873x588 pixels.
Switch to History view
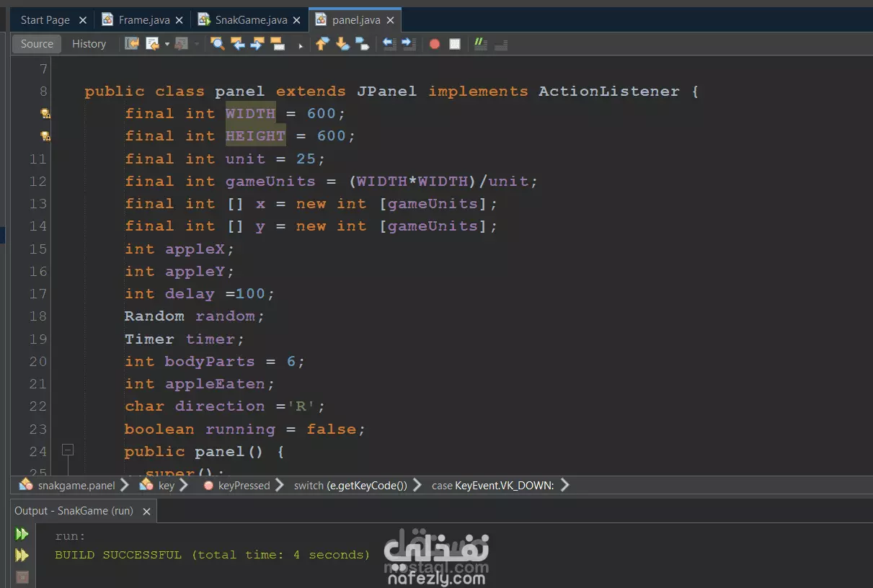(x=89, y=44)
